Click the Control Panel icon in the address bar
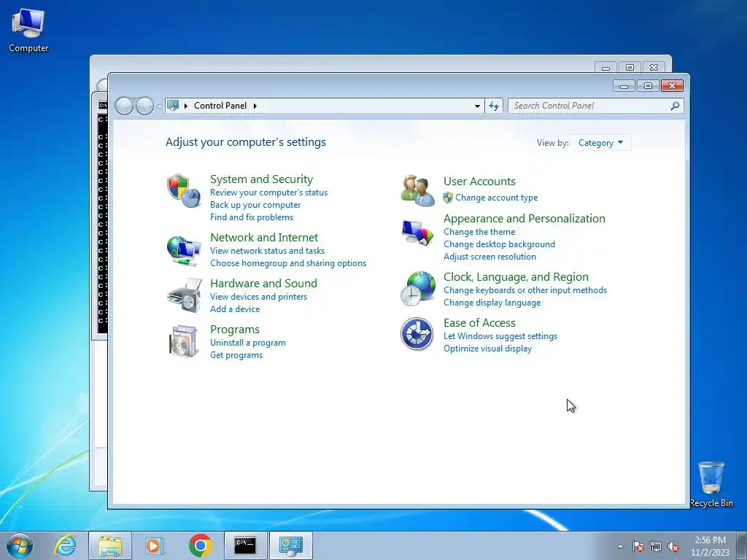Image resolution: width=747 pixels, height=560 pixels. click(173, 105)
